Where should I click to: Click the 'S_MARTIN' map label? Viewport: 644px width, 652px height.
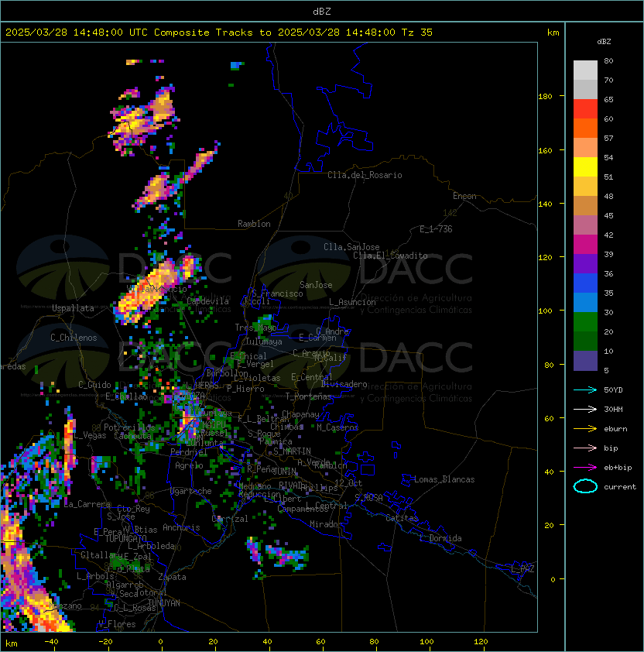[x=292, y=451]
